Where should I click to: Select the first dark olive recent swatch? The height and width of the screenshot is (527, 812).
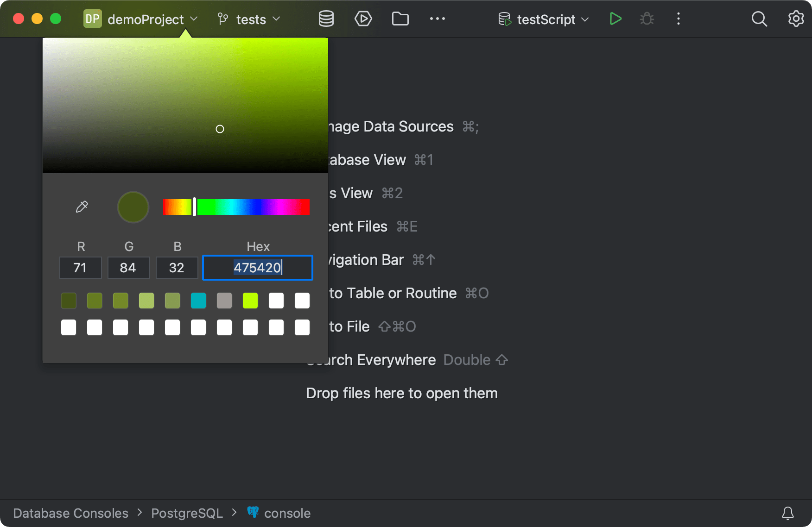pyautogui.click(x=69, y=301)
